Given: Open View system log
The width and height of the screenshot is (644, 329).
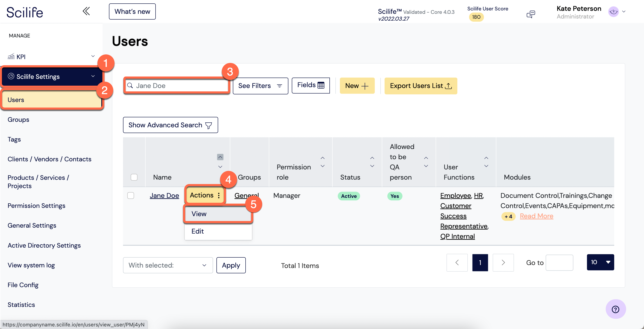Looking at the screenshot, I should (31, 265).
